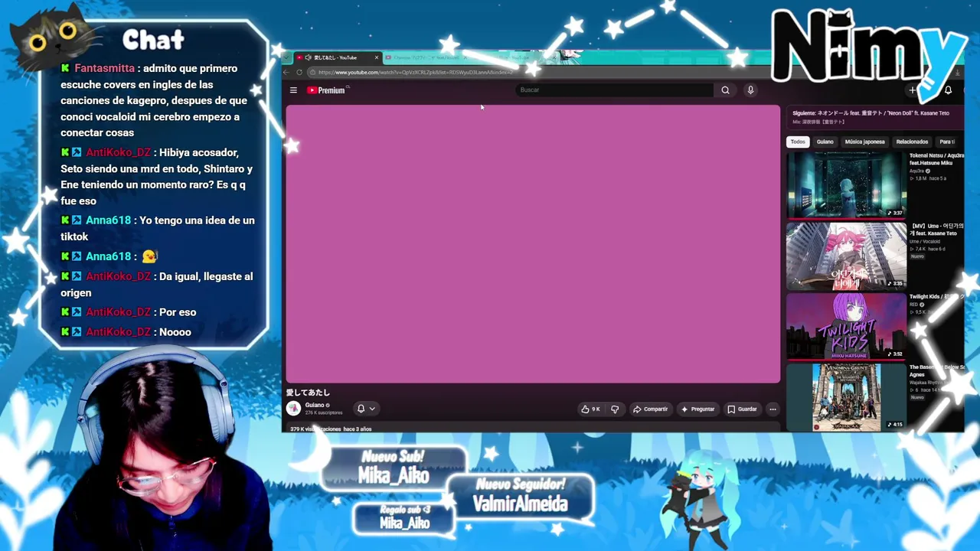The height and width of the screenshot is (551, 980).
Task: Switch to the active YouTube browser tab
Action: 336,57
